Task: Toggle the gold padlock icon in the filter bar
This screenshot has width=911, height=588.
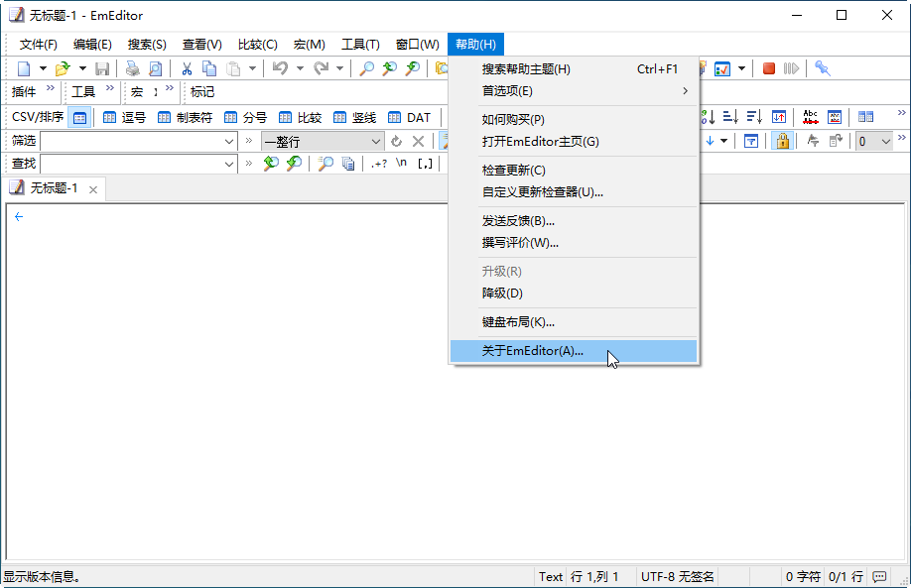Action: click(x=783, y=141)
